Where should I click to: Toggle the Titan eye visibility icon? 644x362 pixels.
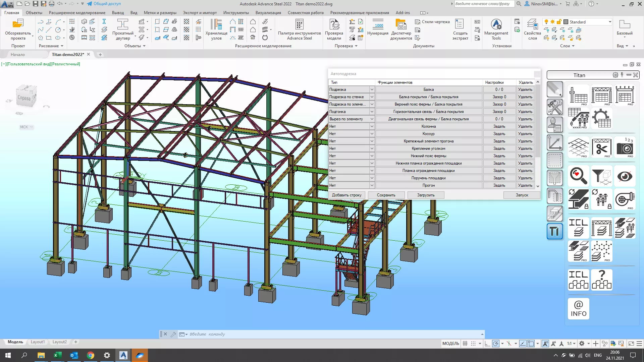click(x=625, y=176)
